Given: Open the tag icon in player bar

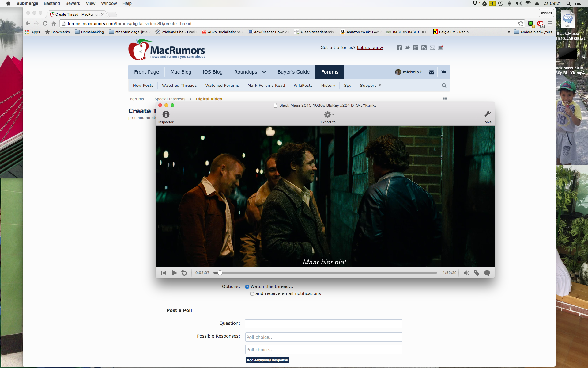Looking at the screenshot, I should [477, 273].
